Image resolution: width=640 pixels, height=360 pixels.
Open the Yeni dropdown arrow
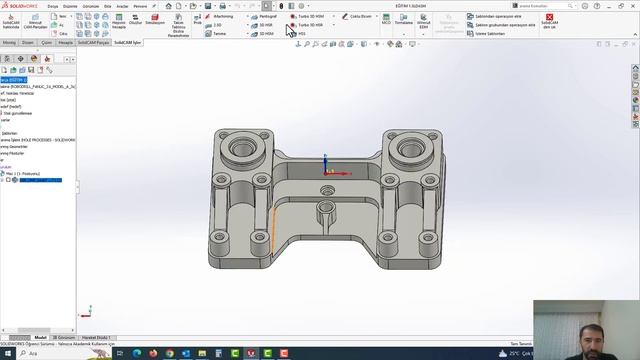point(71,16)
